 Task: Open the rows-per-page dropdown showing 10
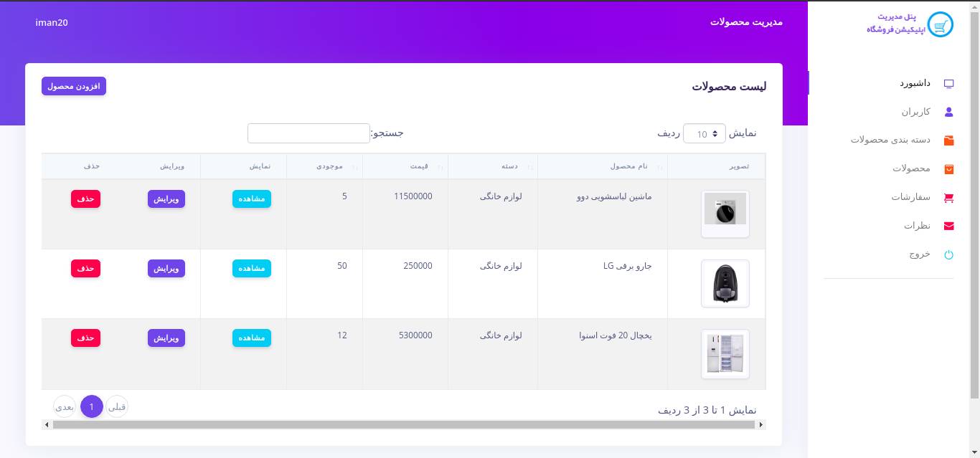[704, 134]
